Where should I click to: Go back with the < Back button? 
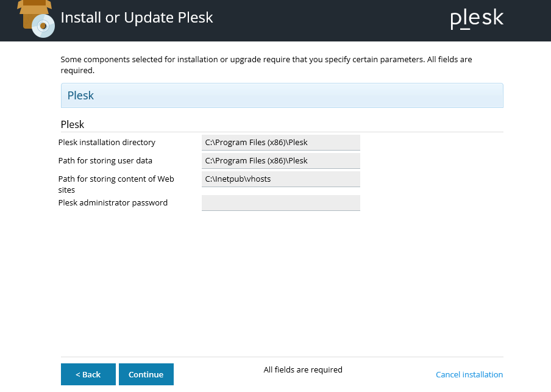point(88,374)
